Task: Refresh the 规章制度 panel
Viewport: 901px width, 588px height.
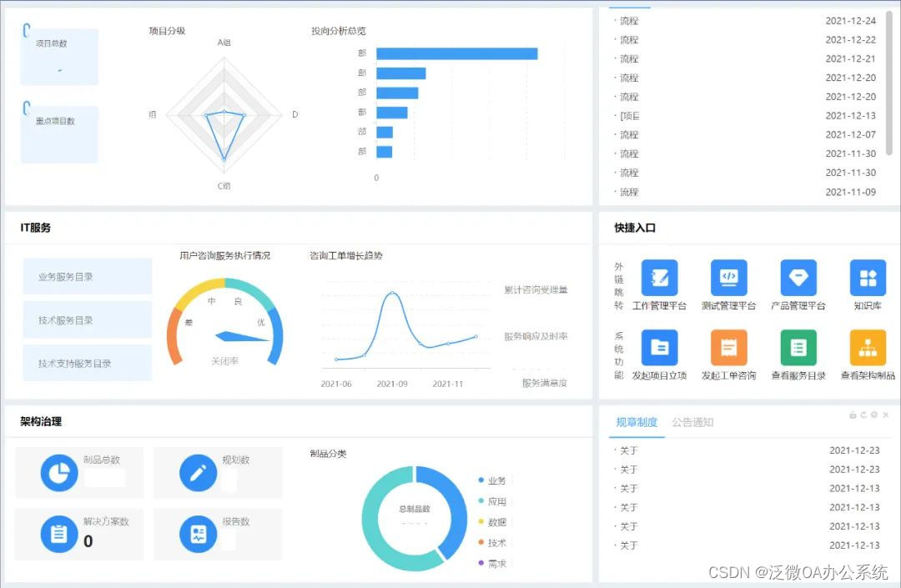Action: click(x=863, y=415)
